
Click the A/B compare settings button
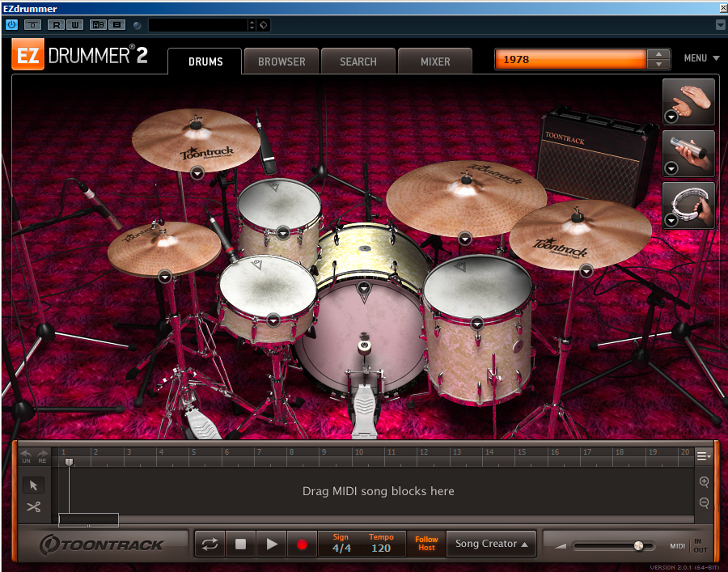[99, 25]
